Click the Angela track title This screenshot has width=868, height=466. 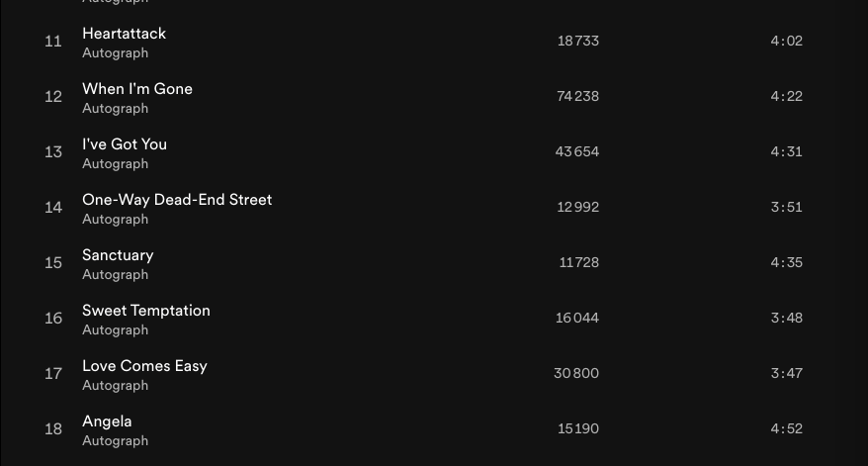pyautogui.click(x=107, y=421)
